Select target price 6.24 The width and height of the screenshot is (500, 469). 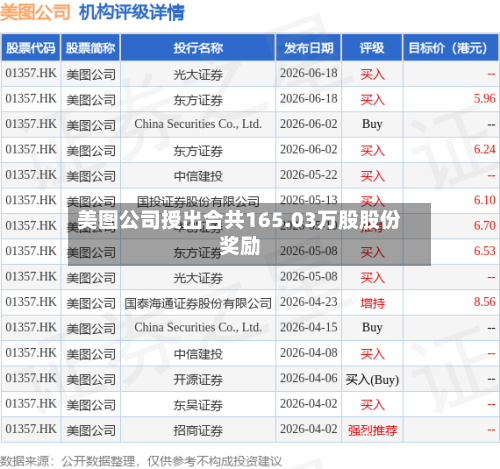point(485,150)
